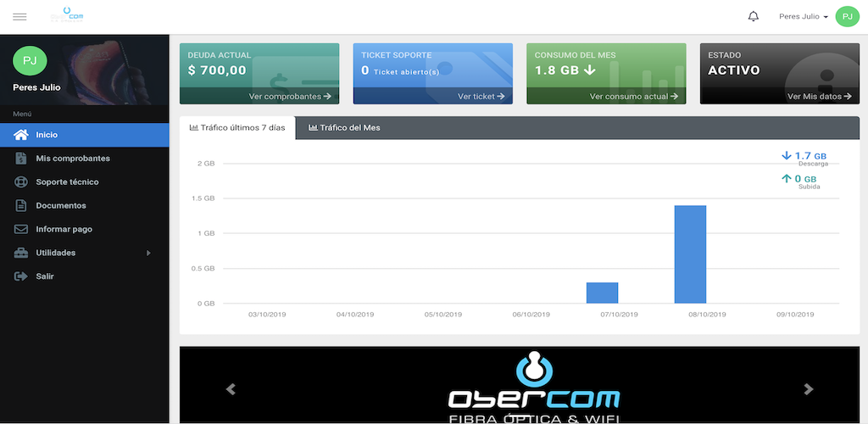Click the 2 GB axis label
The height and width of the screenshot is (424, 868).
click(206, 164)
